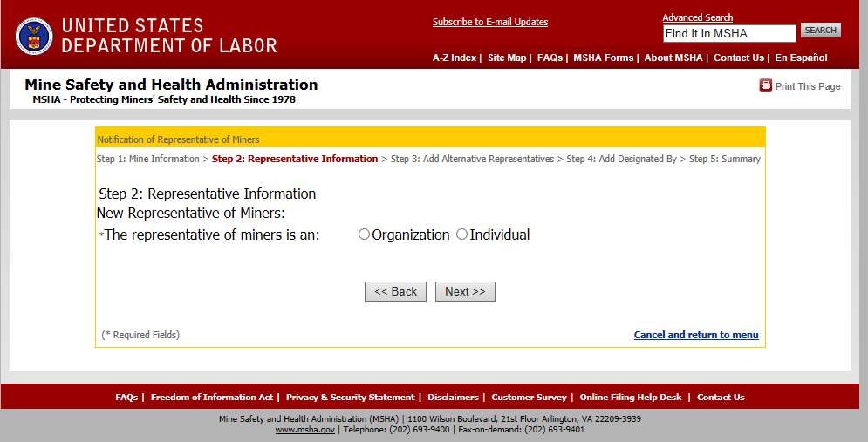Click the Department of Labor seal logo

coord(34,36)
